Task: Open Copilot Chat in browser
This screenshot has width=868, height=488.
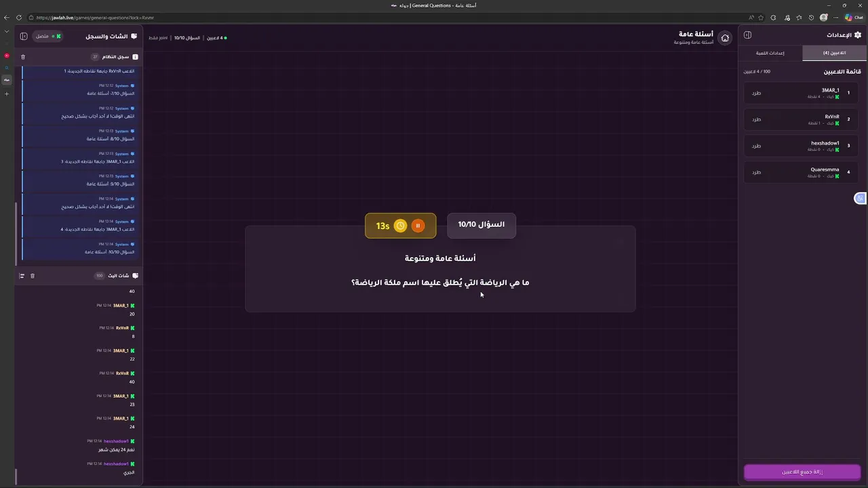Action: coord(854,18)
